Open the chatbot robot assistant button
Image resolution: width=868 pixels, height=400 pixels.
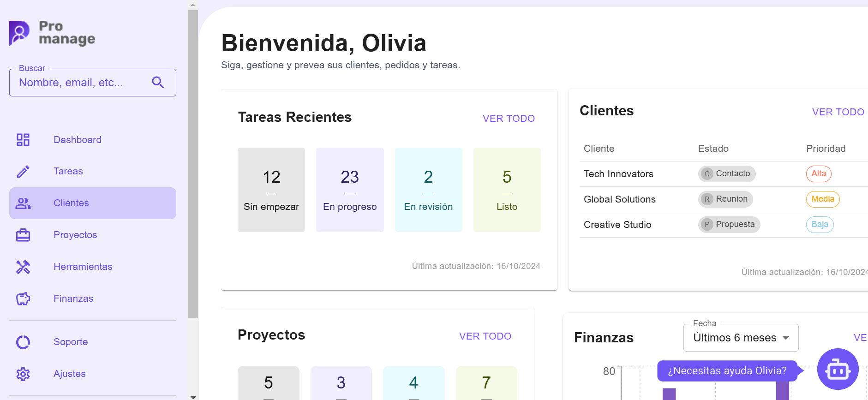(838, 369)
